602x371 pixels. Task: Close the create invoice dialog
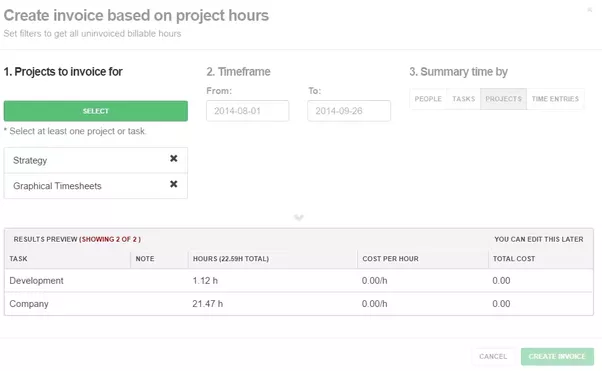pos(590,10)
